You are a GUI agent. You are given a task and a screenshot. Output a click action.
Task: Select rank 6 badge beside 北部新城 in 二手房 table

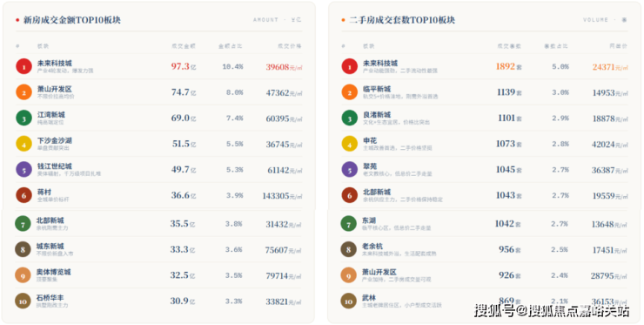click(350, 195)
